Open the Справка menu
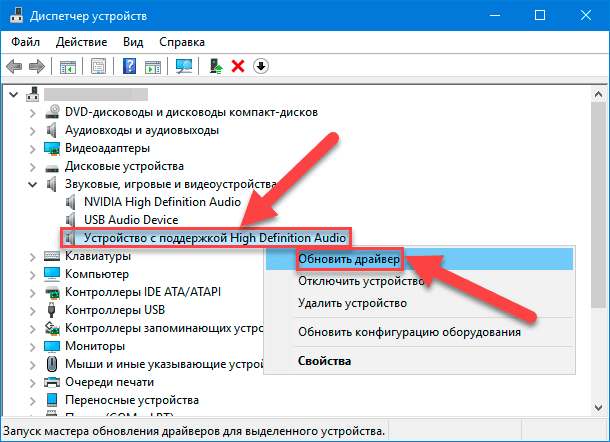This screenshot has width=610, height=442. coord(182,42)
